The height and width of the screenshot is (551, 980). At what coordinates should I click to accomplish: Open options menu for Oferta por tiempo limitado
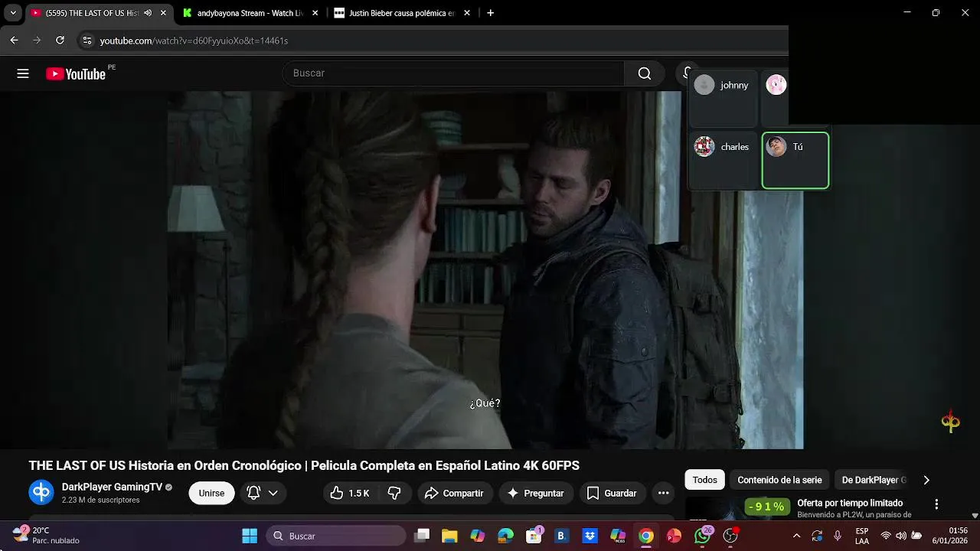[936, 504]
